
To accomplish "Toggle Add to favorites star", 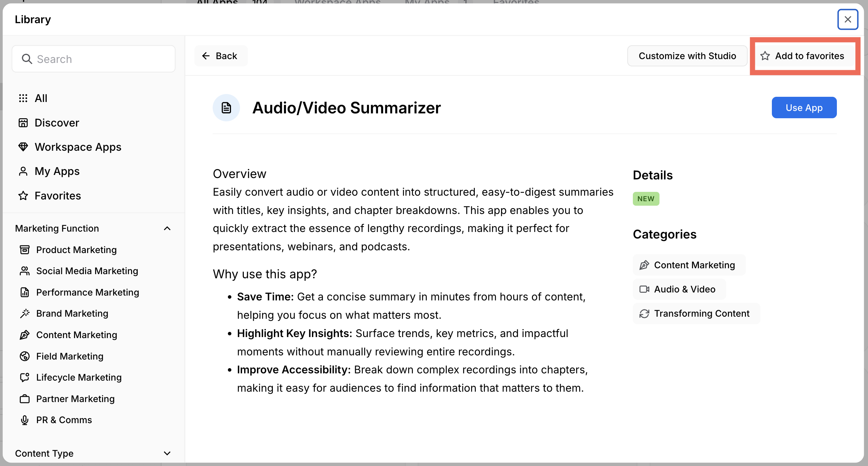I will [765, 56].
